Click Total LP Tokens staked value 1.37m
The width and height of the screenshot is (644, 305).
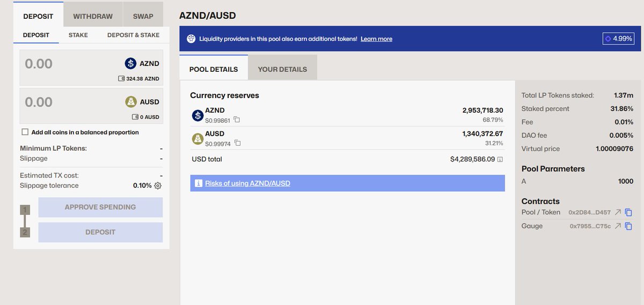624,95
